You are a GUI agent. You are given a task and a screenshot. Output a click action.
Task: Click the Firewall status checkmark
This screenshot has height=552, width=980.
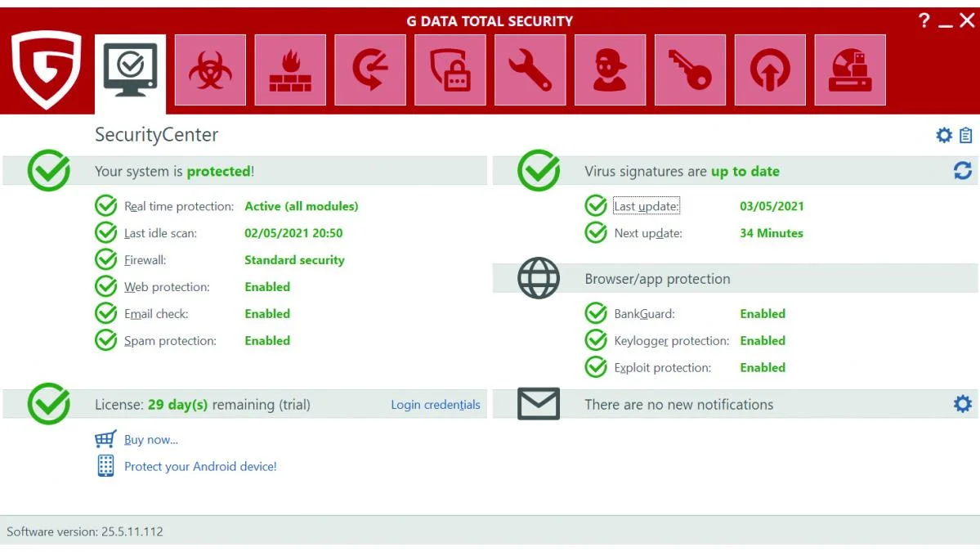[105, 259]
